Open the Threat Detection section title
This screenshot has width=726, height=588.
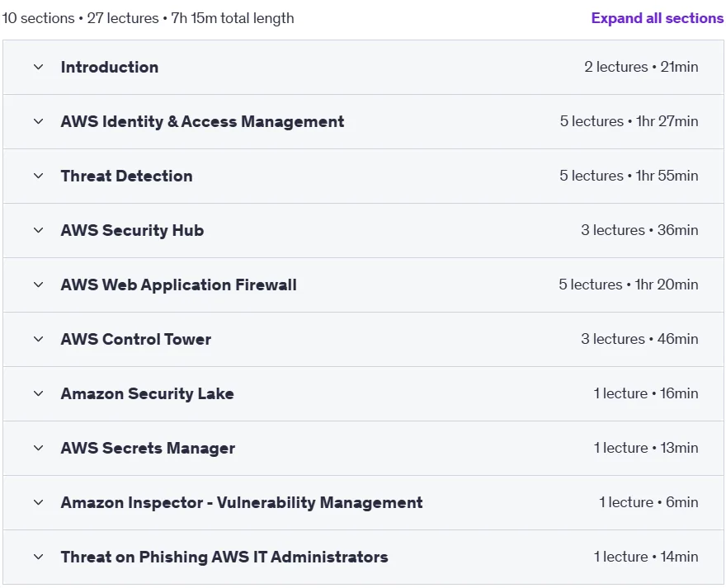click(x=126, y=176)
